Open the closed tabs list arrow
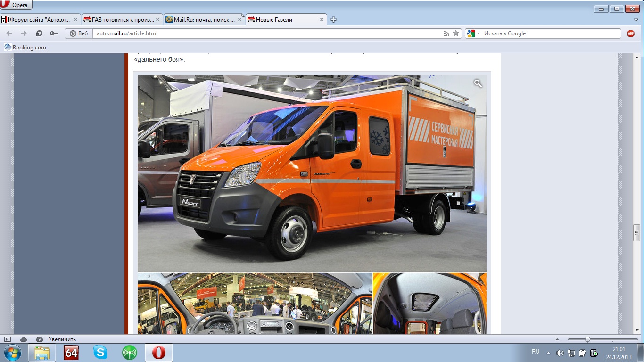Viewport: 644px width, 362px height. tap(636, 20)
